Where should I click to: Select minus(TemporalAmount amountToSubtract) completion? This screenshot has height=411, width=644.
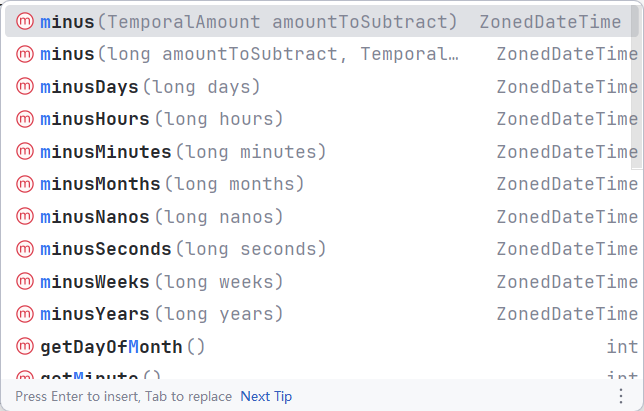click(249, 22)
